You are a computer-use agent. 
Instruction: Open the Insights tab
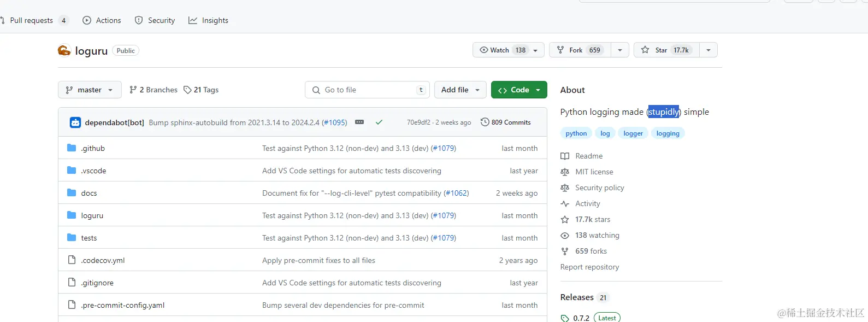209,20
